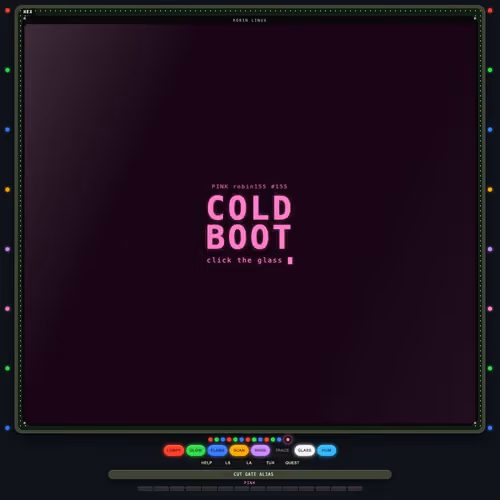Toggle the light-blue HUM pill button
Image resolution: width=500 pixels, height=500 pixels.
coord(326,450)
